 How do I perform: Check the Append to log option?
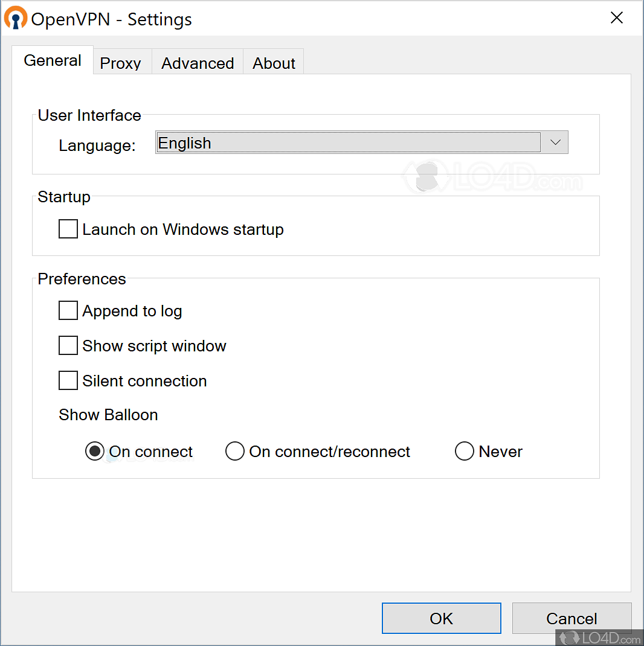[x=68, y=311]
